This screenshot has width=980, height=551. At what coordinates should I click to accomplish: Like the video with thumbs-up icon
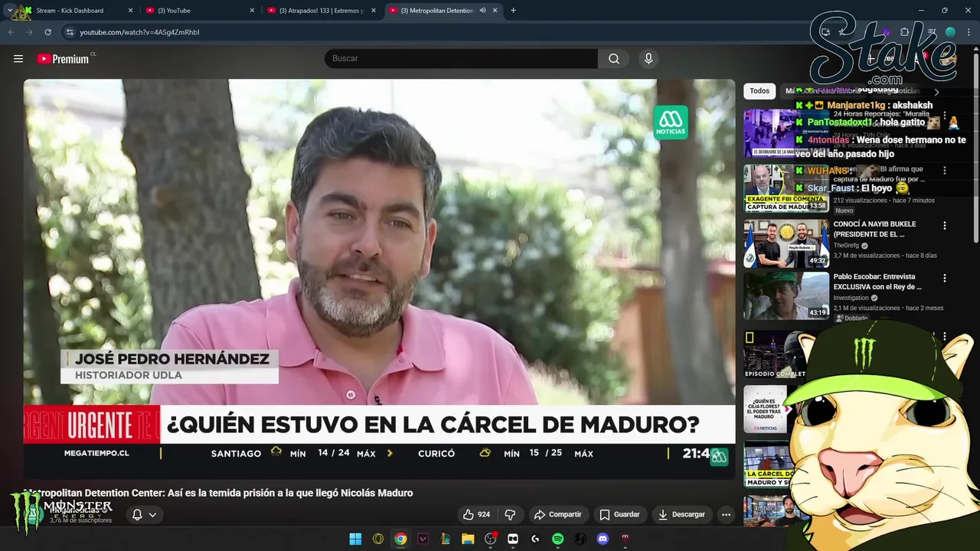click(x=476, y=514)
